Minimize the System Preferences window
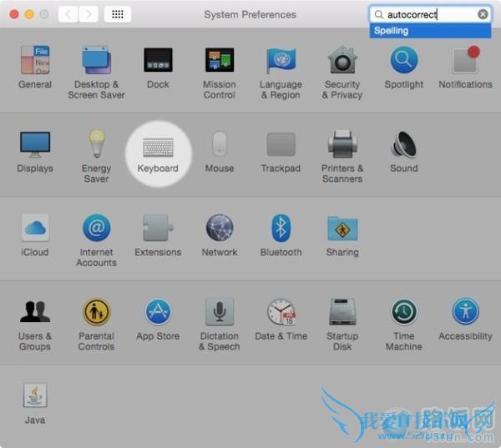 coord(29,14)
